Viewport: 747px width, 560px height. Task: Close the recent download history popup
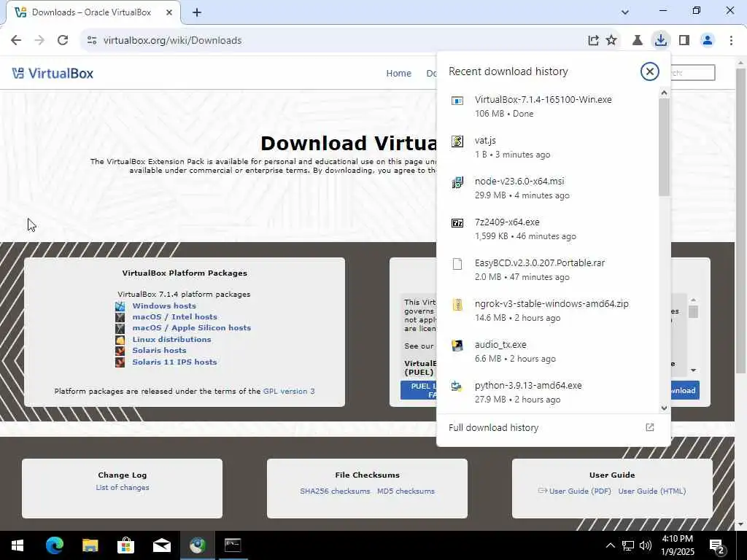649,71
